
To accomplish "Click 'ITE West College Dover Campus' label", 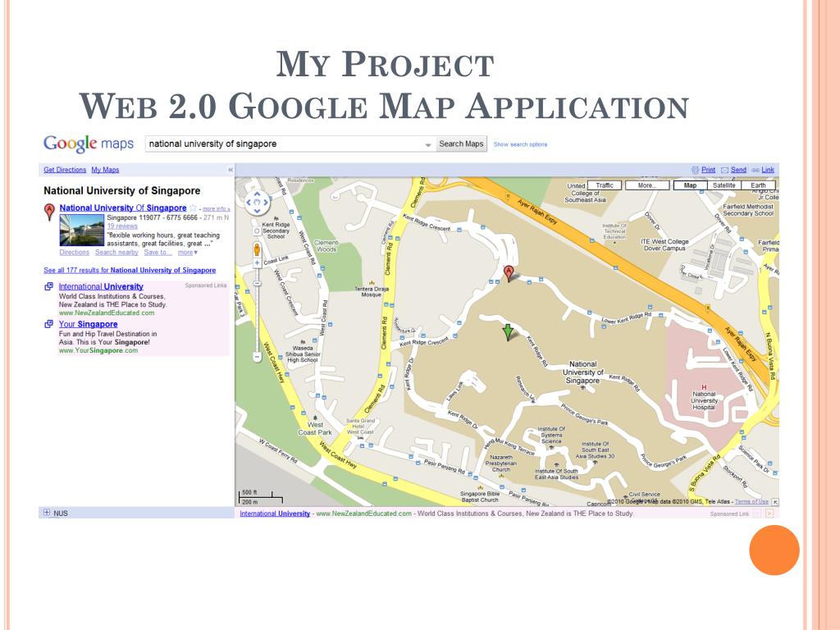I will tap(664, 244).
